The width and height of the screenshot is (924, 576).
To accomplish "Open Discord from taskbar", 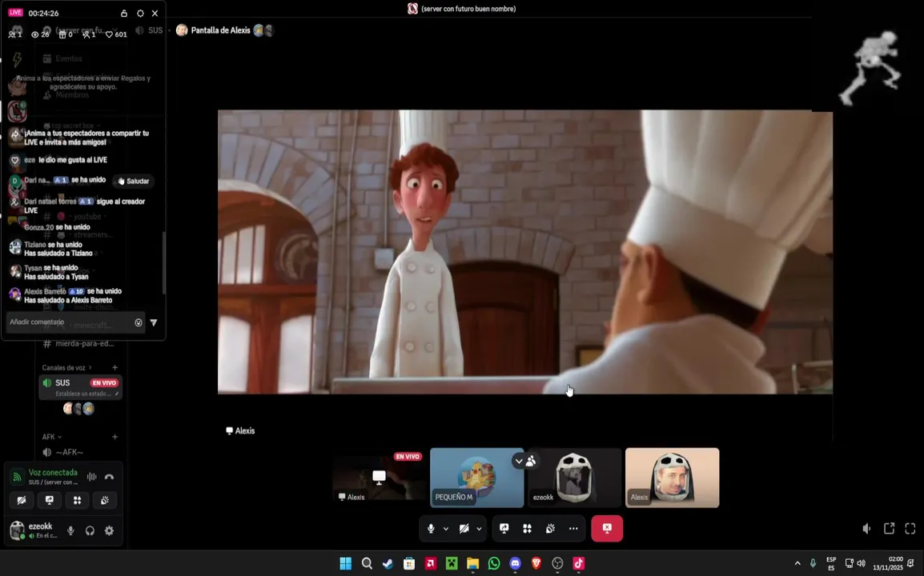I will [515, 564].
